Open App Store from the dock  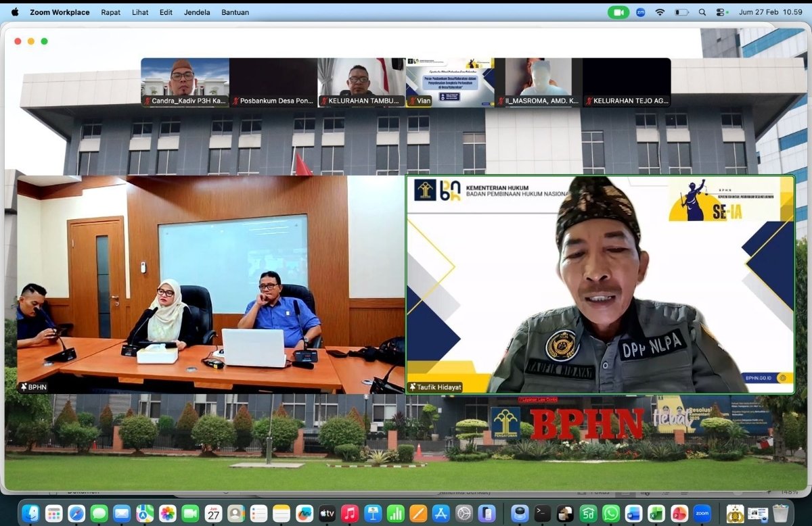click(441, 513)
